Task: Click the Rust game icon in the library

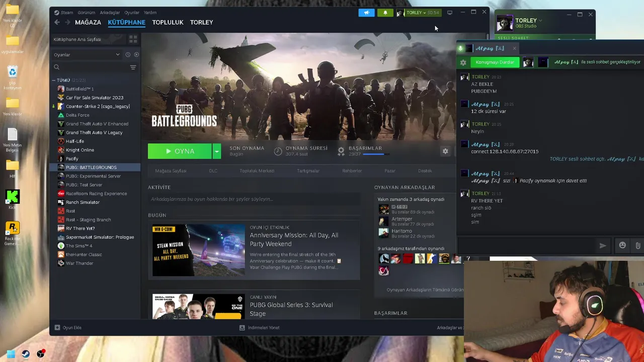Action: coord(61,211)
